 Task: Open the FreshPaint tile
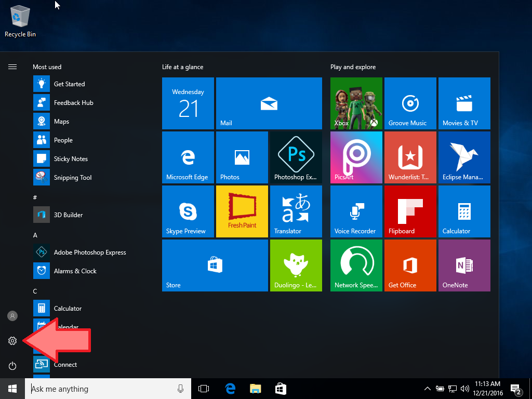242,211
